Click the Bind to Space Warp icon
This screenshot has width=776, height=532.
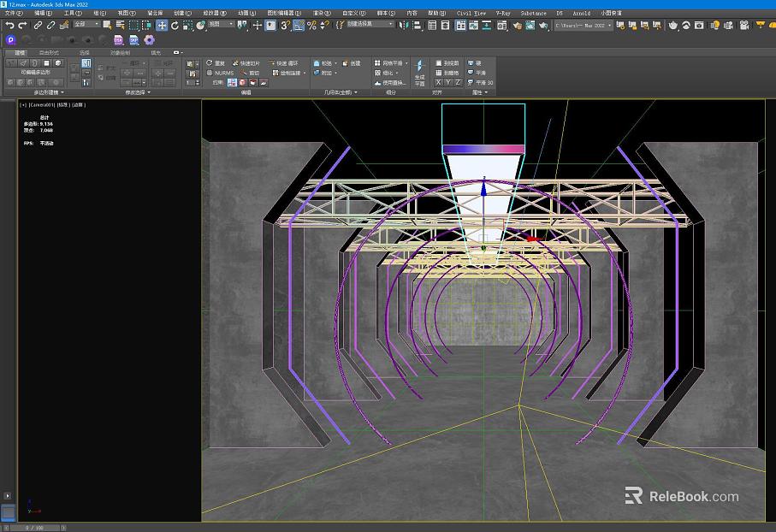(64, 26)
